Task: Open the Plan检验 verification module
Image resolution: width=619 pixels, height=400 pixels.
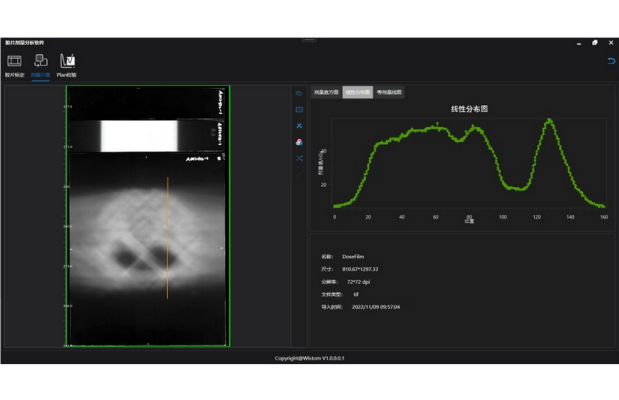Action: 67,65
